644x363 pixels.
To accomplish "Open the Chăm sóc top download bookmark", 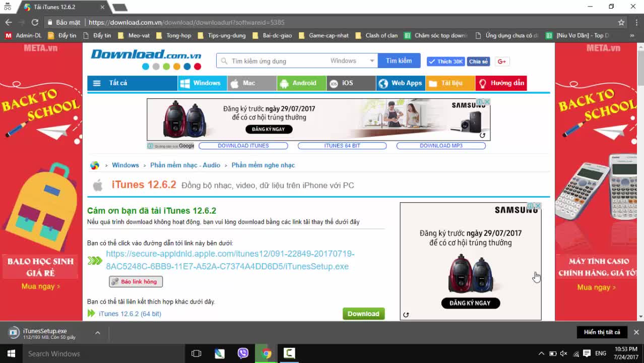I will tap(436, 35).
